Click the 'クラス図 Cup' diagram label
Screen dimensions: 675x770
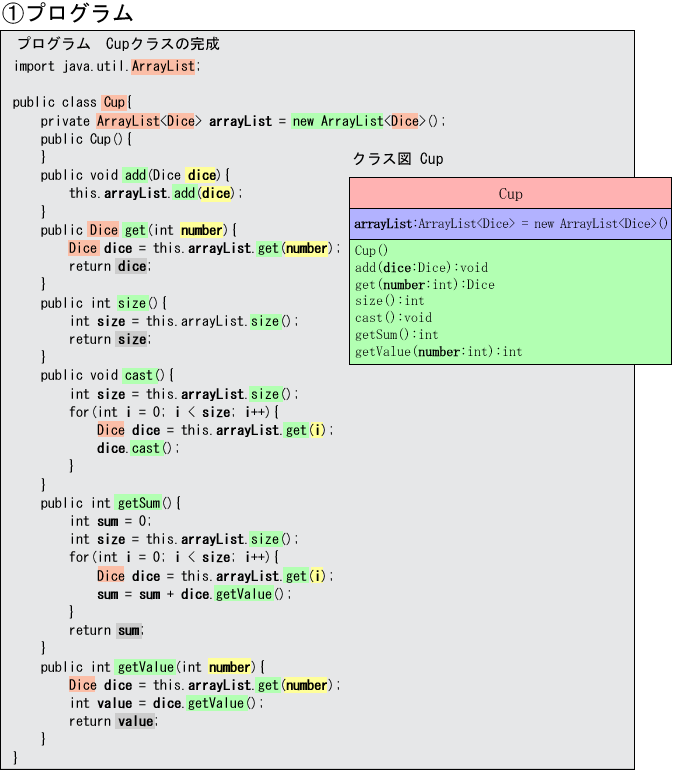398,159
